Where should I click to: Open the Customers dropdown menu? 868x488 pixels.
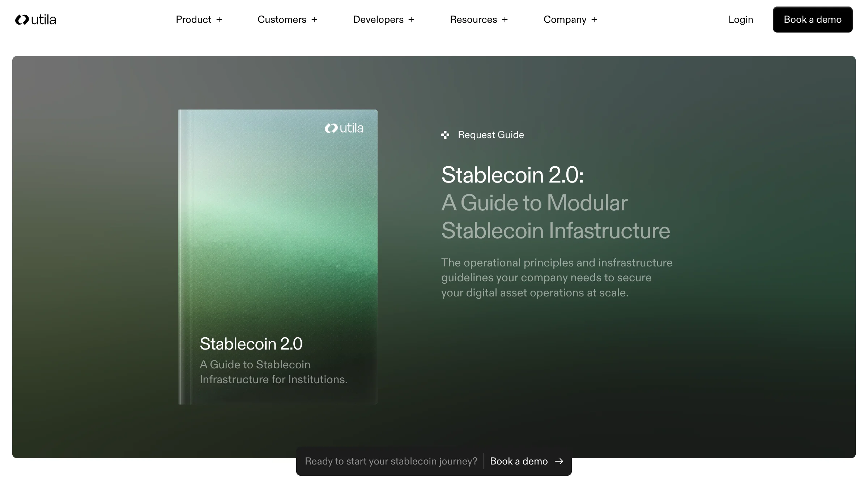coord(282,20)
